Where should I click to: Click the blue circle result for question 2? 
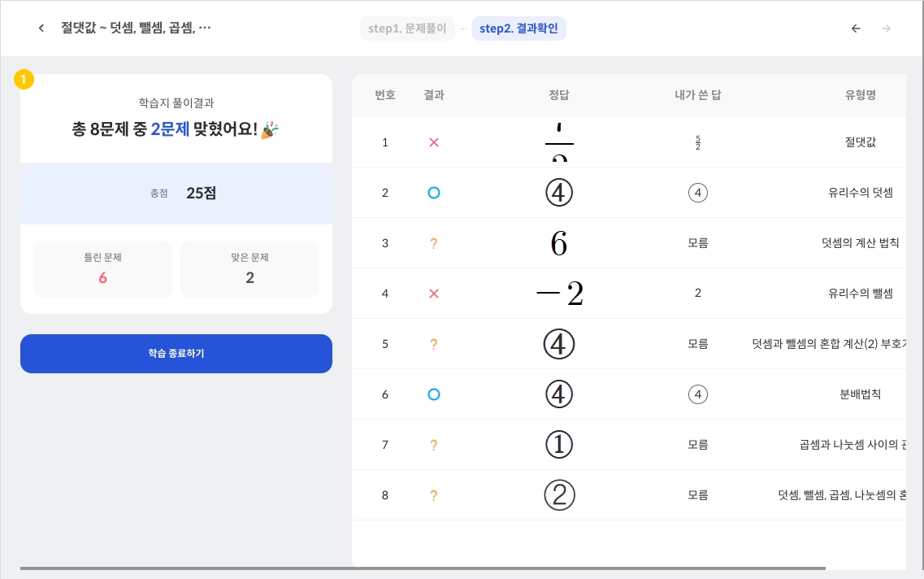434,193
